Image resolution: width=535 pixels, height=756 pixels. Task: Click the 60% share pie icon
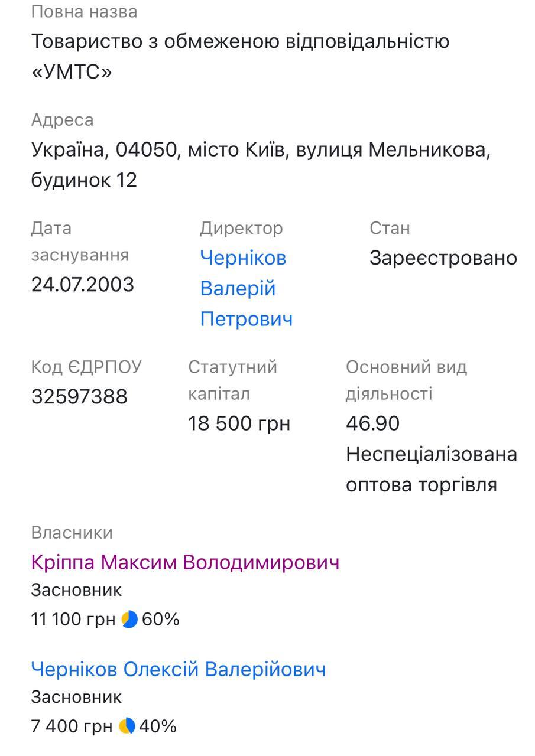pyautogui.click(x=129, y=619)
